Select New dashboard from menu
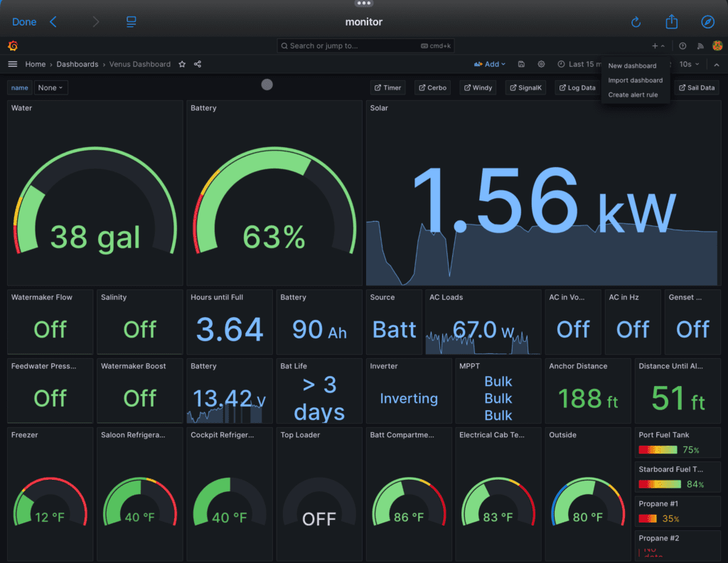Image resolution: width=728 pixels, height=563 pixels. click(632, 66)
